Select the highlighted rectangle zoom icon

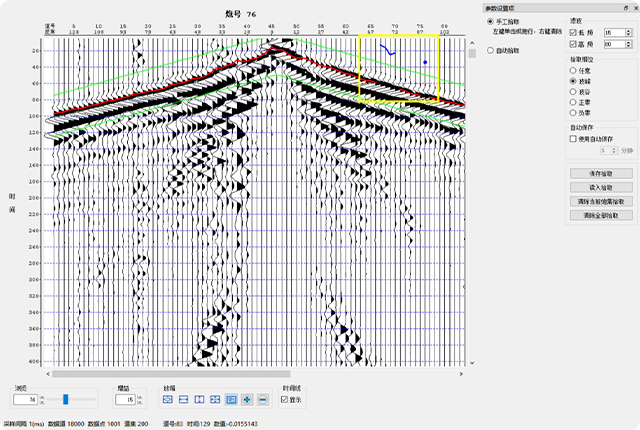[231, 399]
